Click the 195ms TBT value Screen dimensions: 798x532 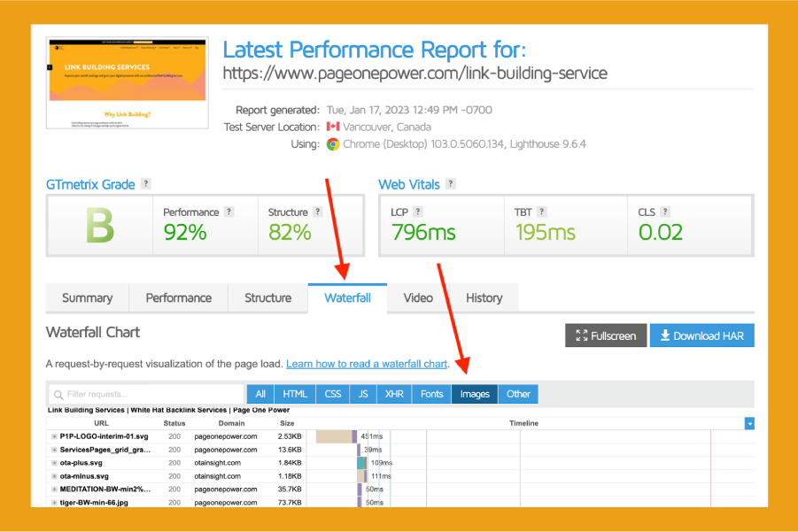pyautogui.click(x=545, y=233)
